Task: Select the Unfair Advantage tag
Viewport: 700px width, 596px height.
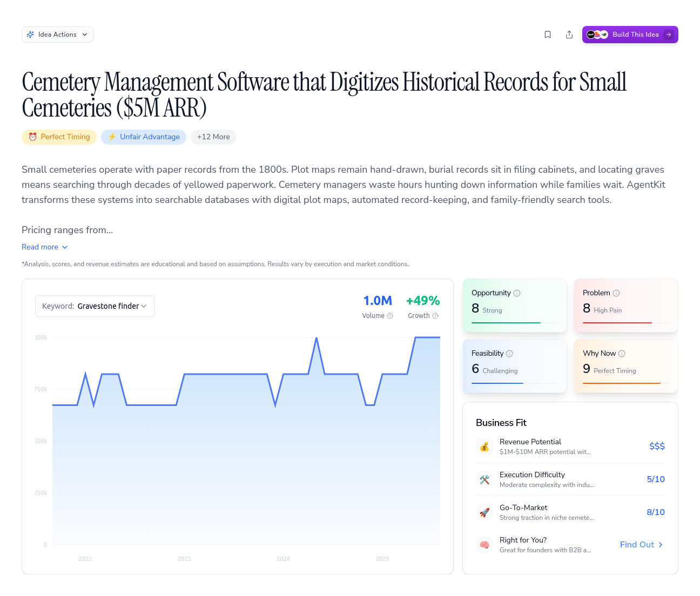Action: [x=144, y=137]
